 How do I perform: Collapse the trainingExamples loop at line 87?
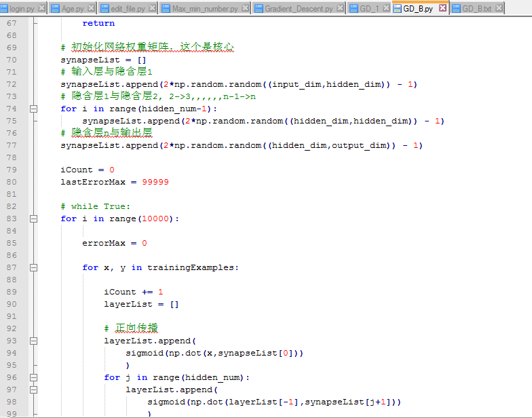click(34, 267)
